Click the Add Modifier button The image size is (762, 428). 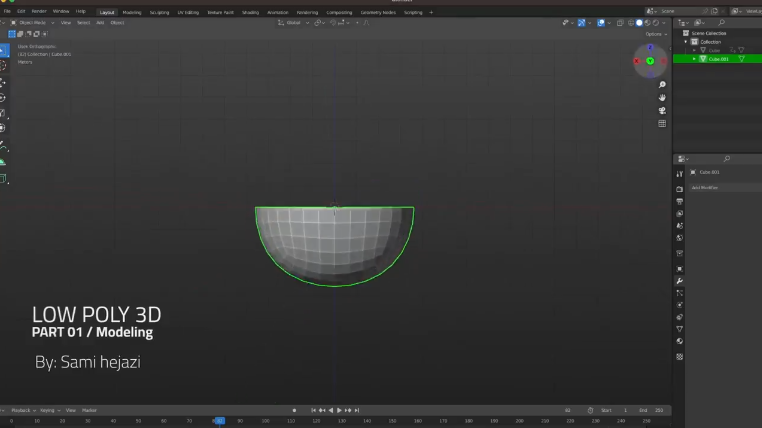725,188
